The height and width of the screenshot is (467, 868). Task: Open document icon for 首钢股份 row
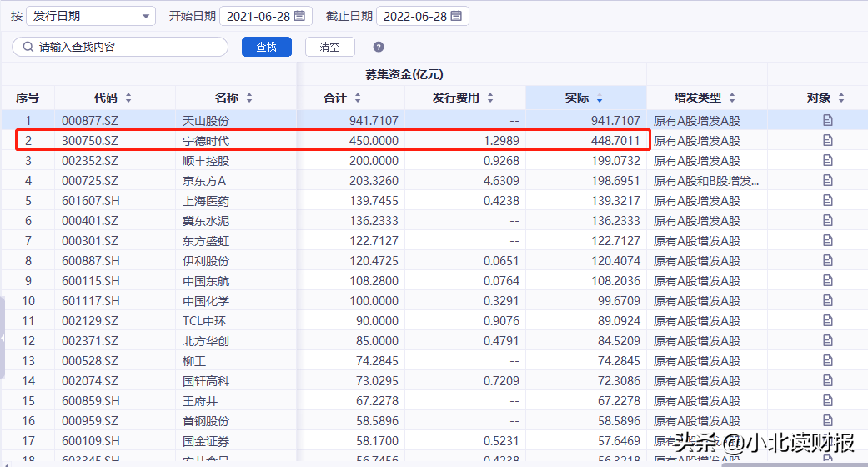tap(828, 420)
